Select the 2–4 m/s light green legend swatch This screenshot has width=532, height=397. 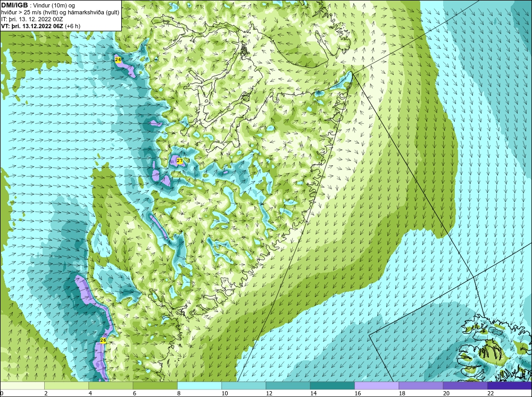[x=66, y=385]
